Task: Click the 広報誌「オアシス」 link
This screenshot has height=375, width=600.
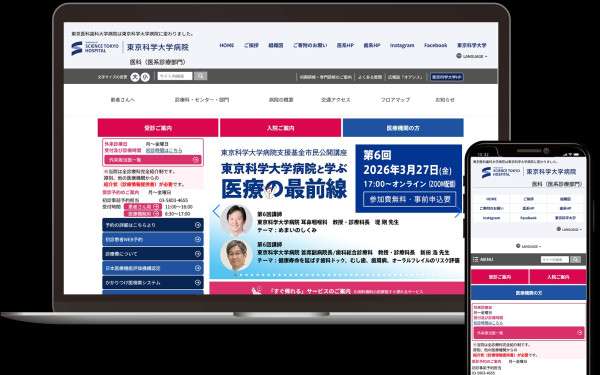Action: coord(405,77)
